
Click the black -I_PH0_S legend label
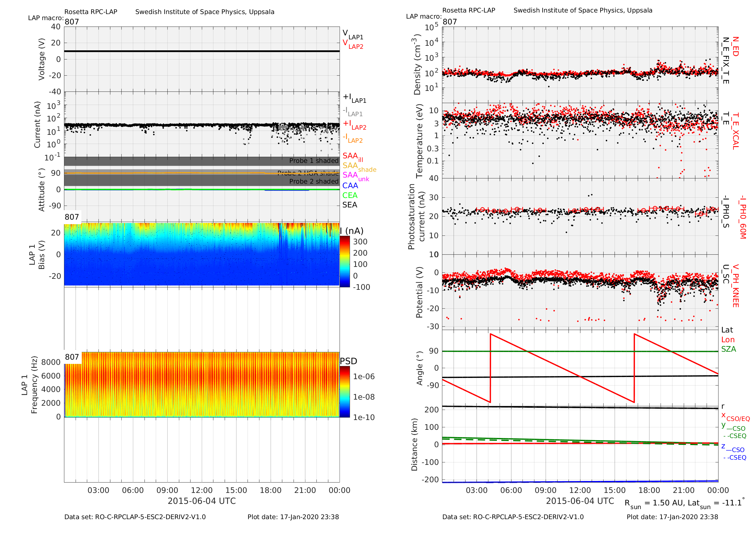click(x=726, y=212)
